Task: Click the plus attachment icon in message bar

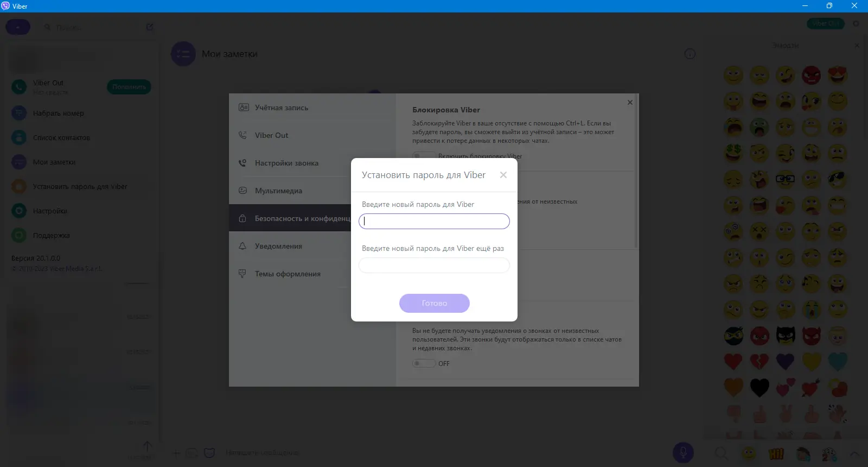Action: point(176,453)
